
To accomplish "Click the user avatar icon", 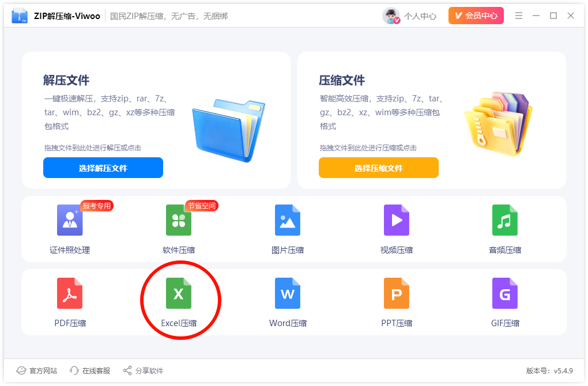I will (x=391, y=16).
